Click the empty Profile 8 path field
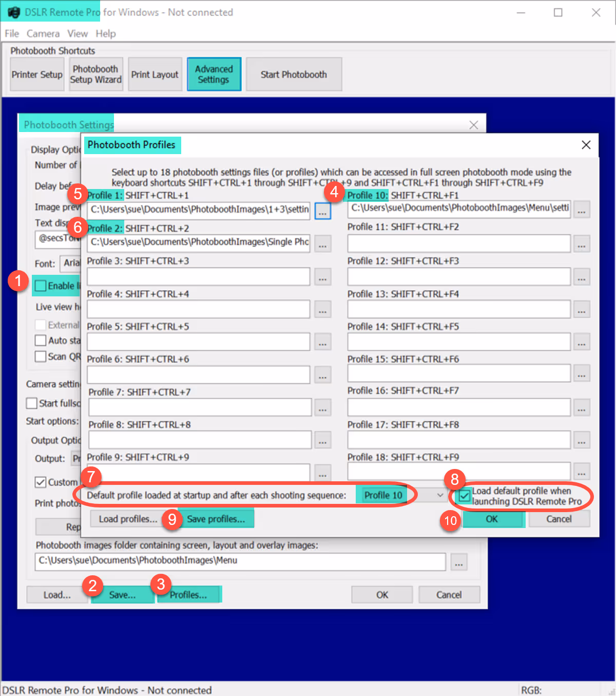Viewport: 616px width, 696px height. click(x=200, y=440)
